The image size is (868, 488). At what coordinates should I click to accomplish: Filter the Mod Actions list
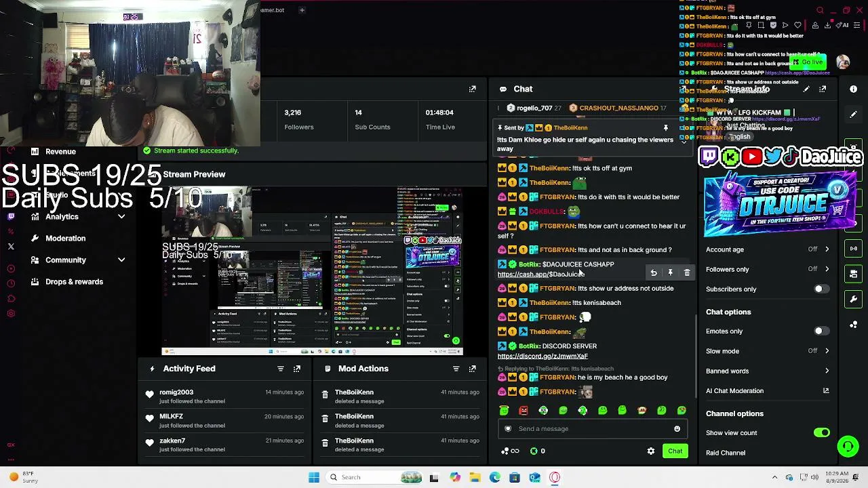pos(456,369)
